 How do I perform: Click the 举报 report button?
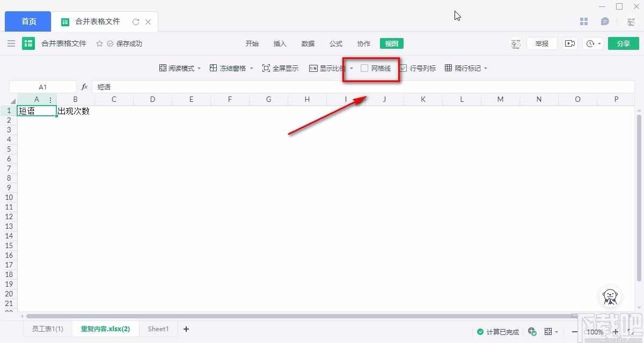(542, 43)
